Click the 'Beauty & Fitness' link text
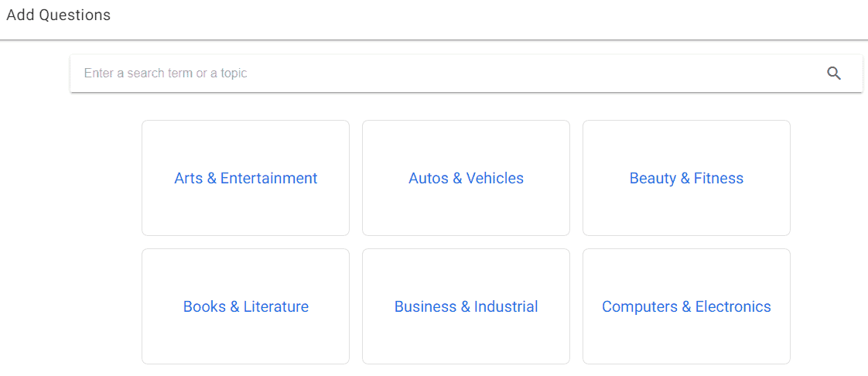Screen dimensions: 868x376 pyautogui.click(x=686, y=178)
